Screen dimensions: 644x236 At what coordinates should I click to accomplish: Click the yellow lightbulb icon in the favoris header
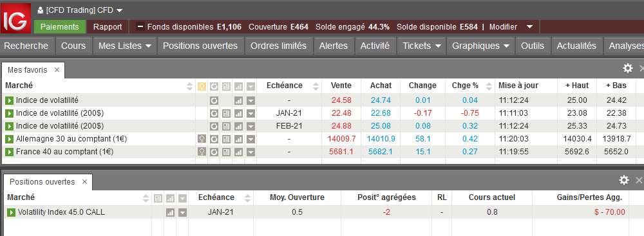(201, 86)
